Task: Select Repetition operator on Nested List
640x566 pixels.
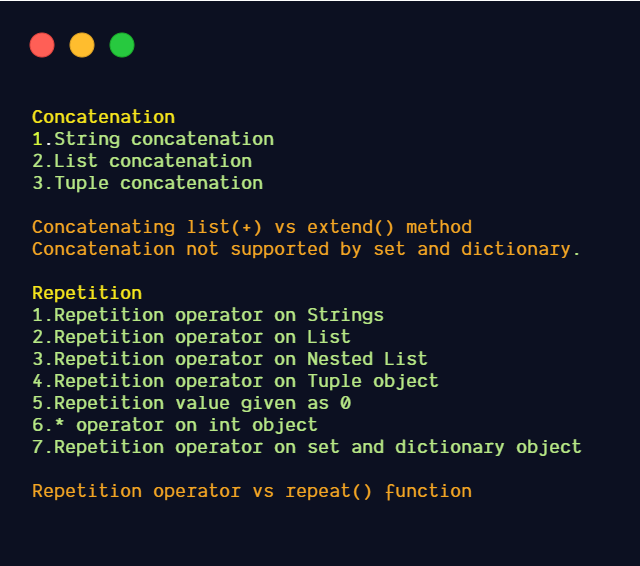Action: coord(230,360)
